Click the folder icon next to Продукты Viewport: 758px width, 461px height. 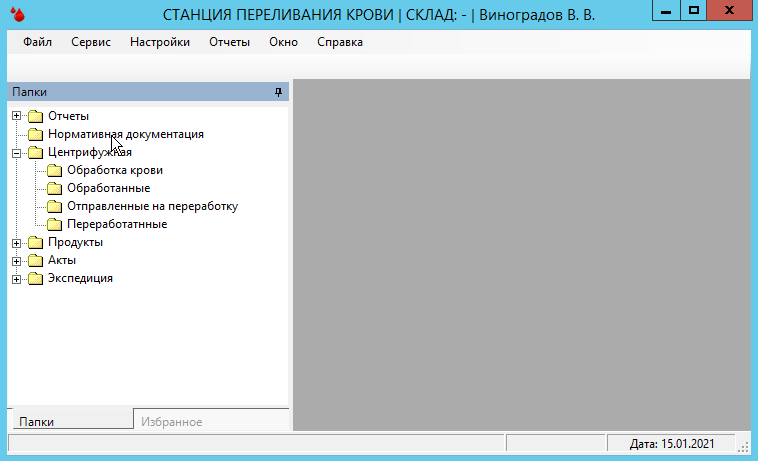(36, 242)
